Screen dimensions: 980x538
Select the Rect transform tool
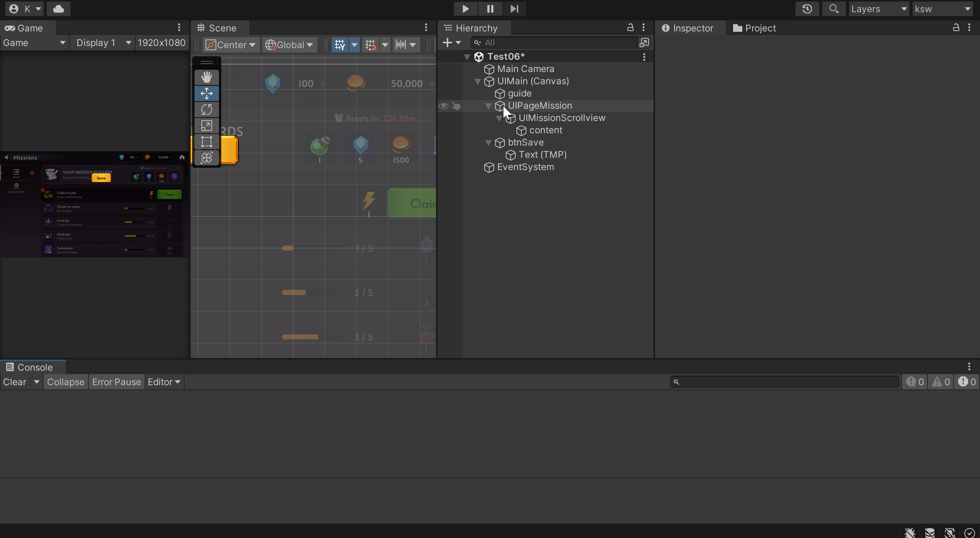(x=206, y=142)
